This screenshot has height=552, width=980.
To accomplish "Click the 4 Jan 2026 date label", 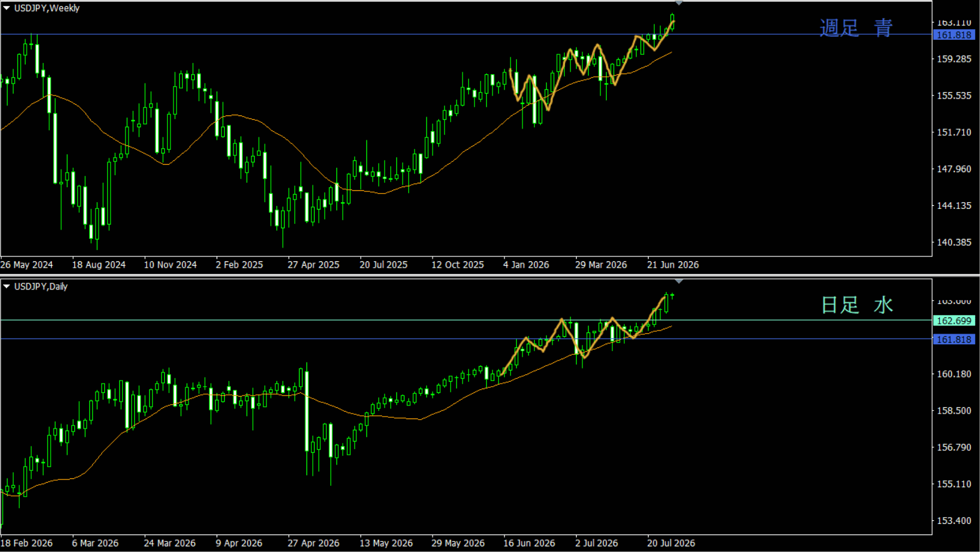I will pyautogui.click(x=526, y=264).
